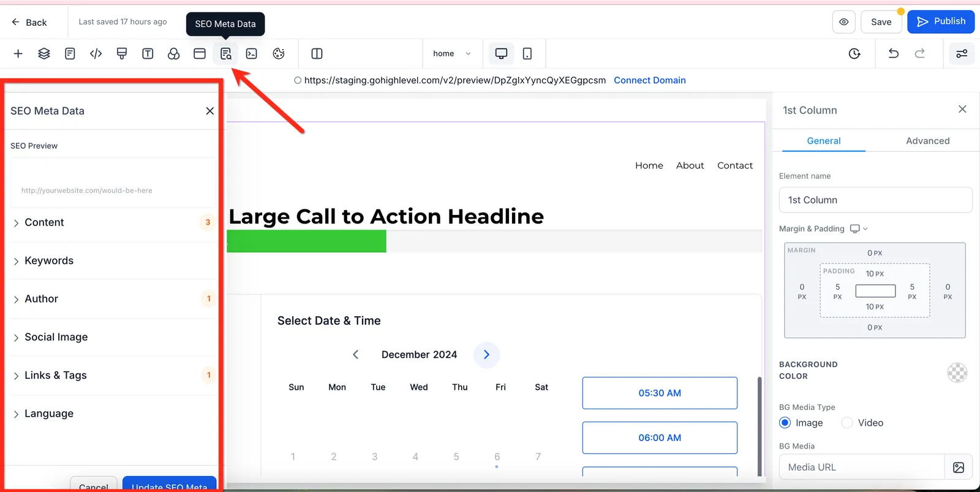Open the background color swatch
Screen dimensions: 980x492
pos(957,372)
